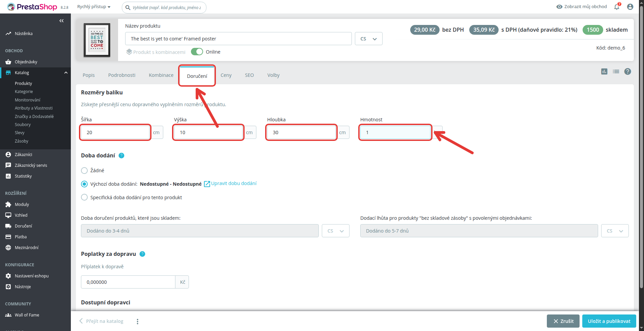Click the Příplatek k dopravě input
The image size is (644, 331).
[128, 282]
